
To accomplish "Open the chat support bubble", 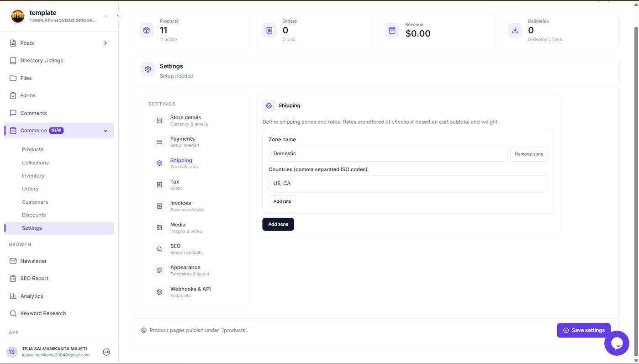I will coord(617,343).
